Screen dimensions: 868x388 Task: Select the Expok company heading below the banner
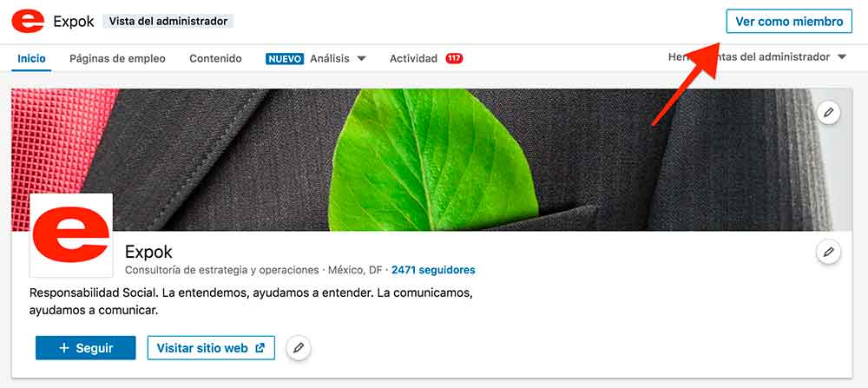[x=148, y=252]
